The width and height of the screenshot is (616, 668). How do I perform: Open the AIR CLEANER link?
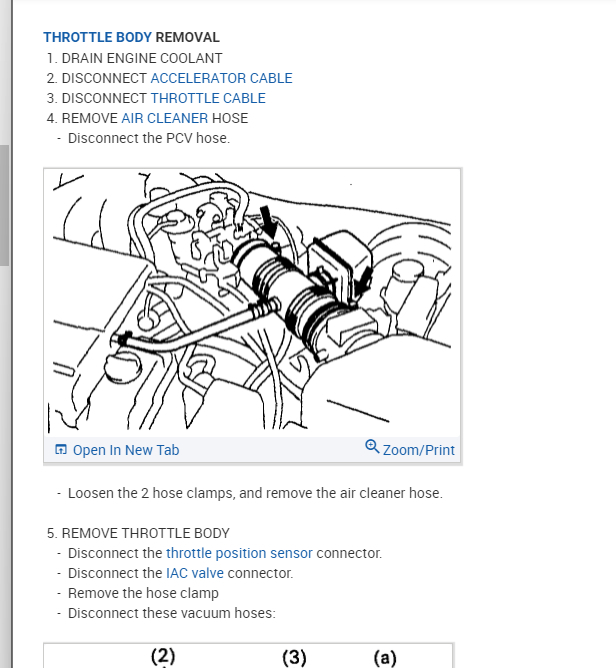click(165, 118)
